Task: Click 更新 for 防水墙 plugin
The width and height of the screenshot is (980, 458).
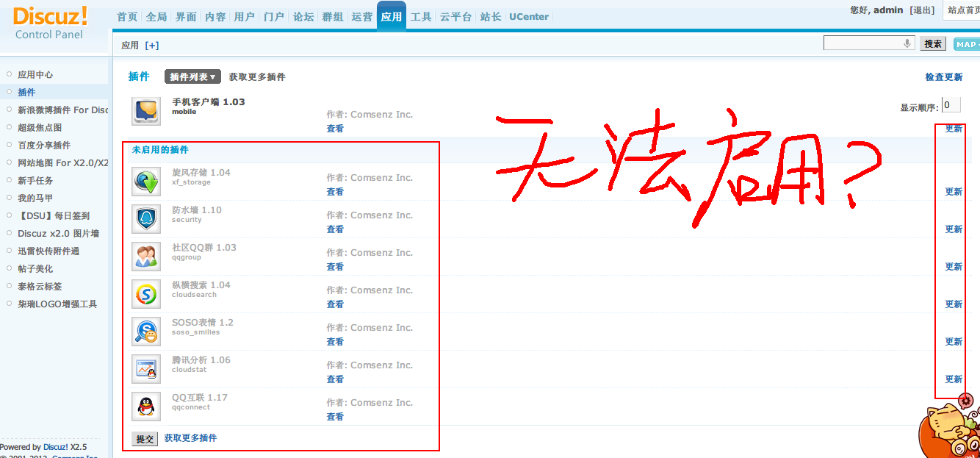Action: [x=954, y=229]
